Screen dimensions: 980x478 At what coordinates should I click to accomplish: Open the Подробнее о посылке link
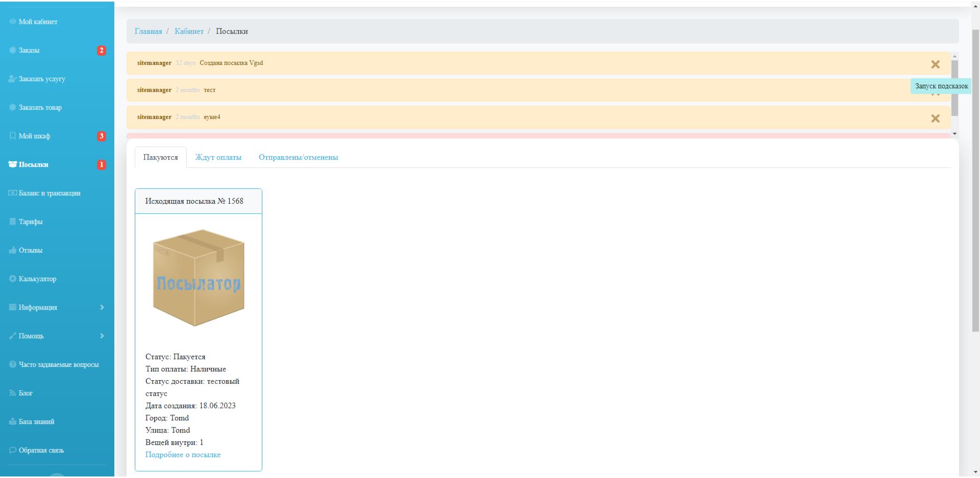pos(183,455)
